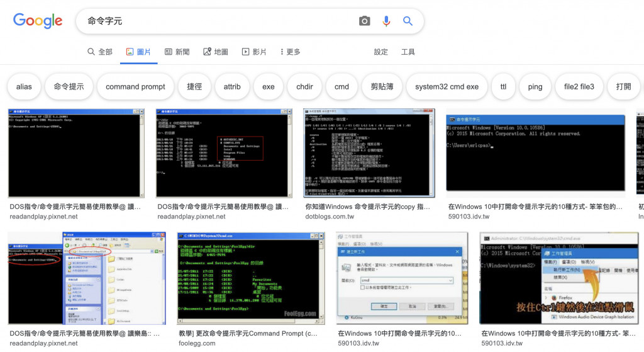644x352 pixels.
Task: Open first-row 在Windows 10中打開命令提示字元的10種方式 title
Action: coord(535,207)
